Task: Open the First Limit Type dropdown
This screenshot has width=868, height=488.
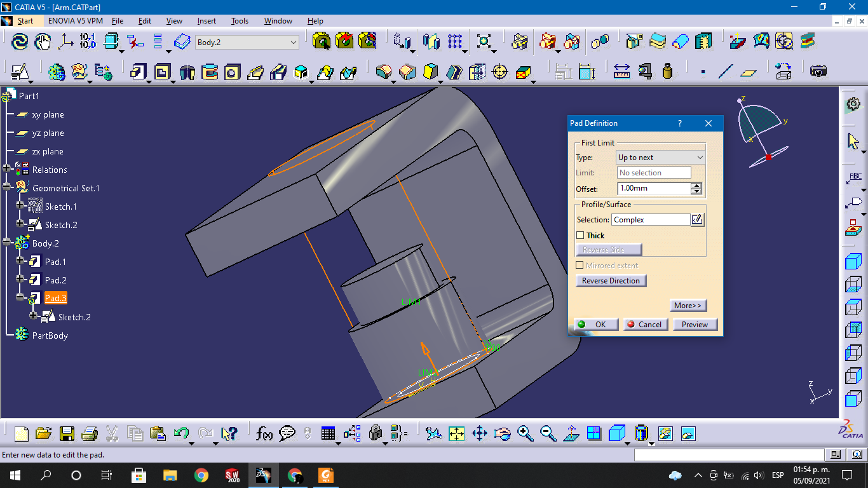Action: pos(661,157)
